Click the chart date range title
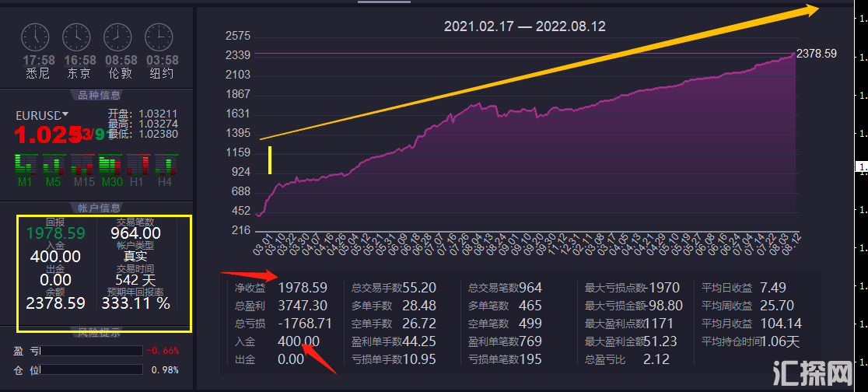This screenshot has height=392, width=868. (x=524, y=26)
